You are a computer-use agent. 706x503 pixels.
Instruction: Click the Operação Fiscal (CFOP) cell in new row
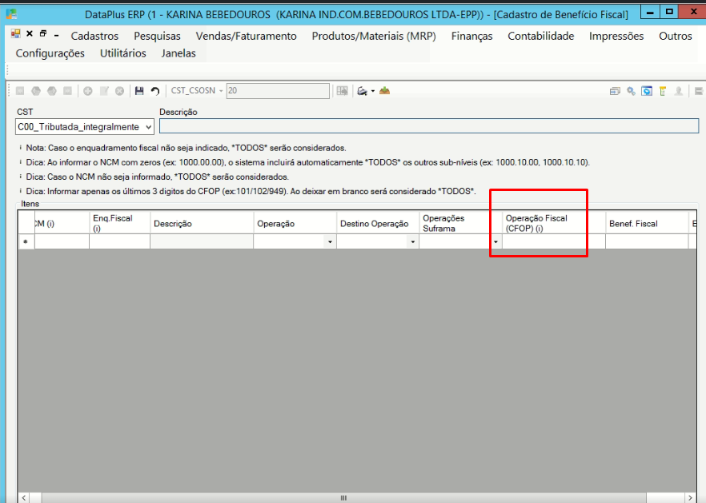coord(554,242)
